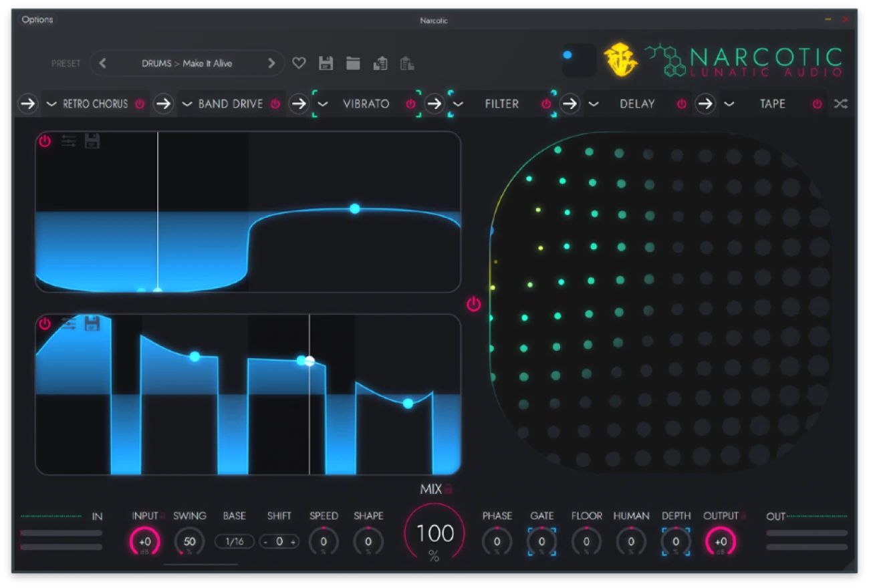The width and height of the screenshot is (869, 588).
Task: Open the preset folder browser icon
Action: click(353, 63)
